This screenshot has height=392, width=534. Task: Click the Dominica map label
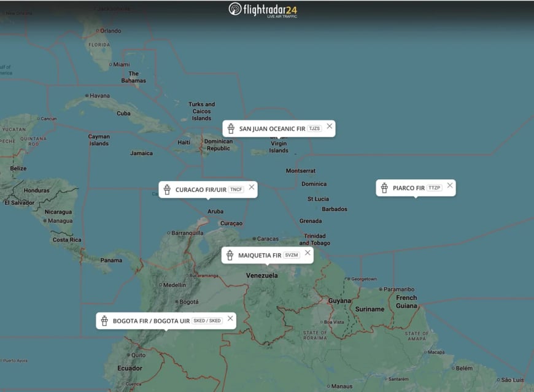(x=314, y=184)
